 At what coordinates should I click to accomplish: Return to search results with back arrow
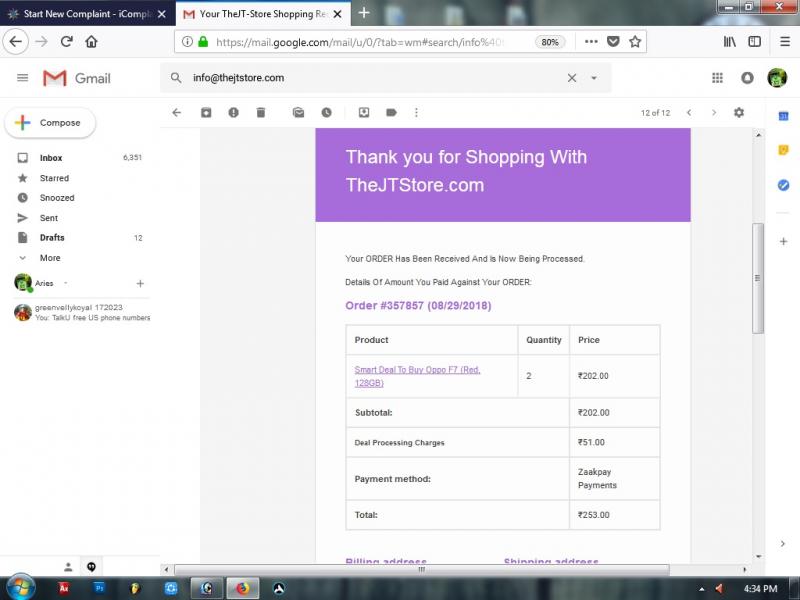177,113
